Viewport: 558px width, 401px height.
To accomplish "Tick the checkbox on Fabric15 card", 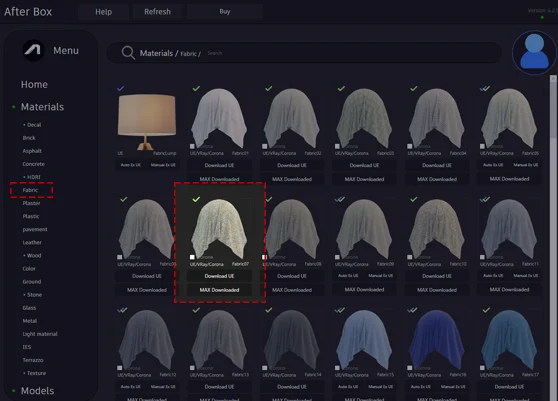I will [337, 368].
